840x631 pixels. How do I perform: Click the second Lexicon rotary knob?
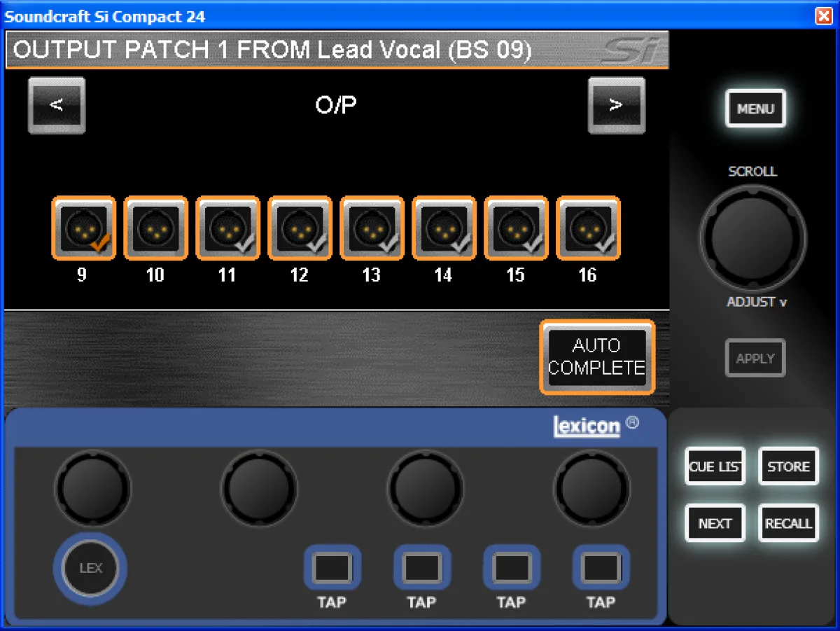pos(259,487)
